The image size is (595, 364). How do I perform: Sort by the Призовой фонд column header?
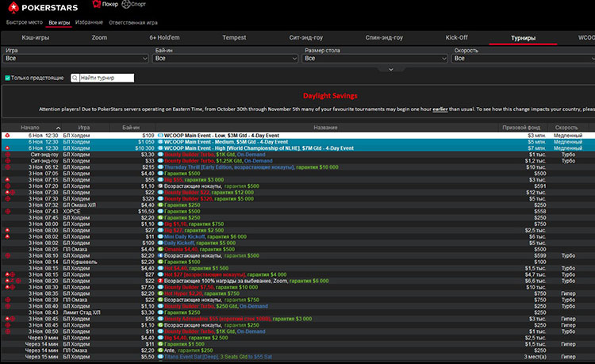click(x=521, y=128)
